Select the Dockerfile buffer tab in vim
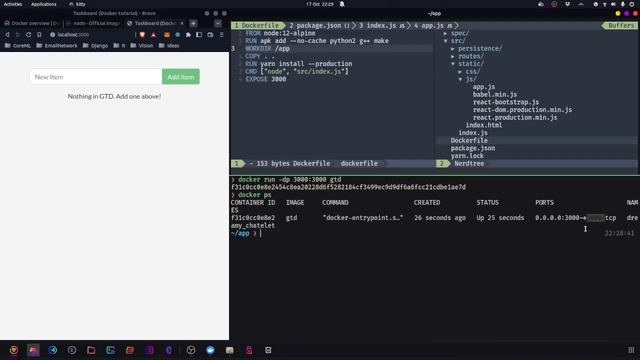 coord(257,25)
